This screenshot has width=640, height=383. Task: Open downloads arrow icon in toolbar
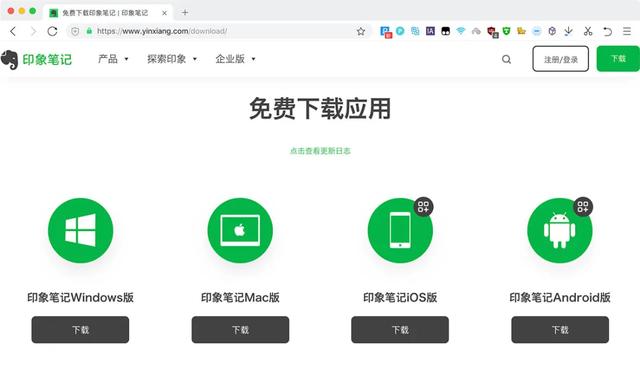click(x=569, y=31)
